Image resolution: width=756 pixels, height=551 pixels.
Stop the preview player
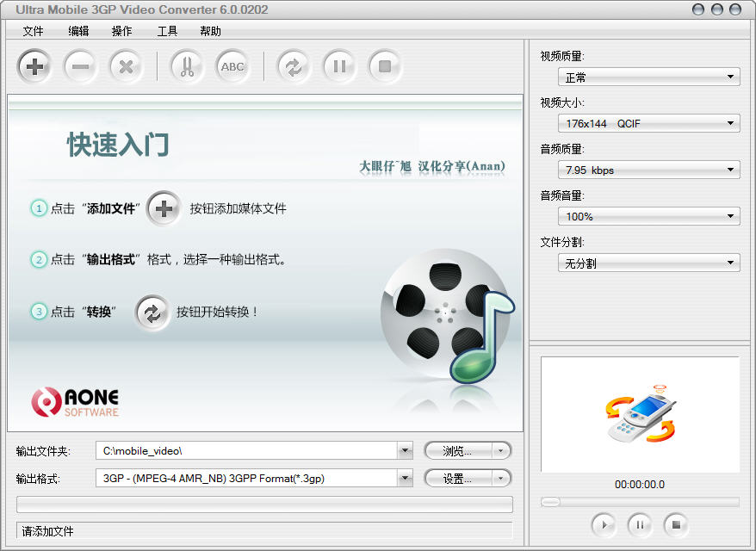click(677, 523)
